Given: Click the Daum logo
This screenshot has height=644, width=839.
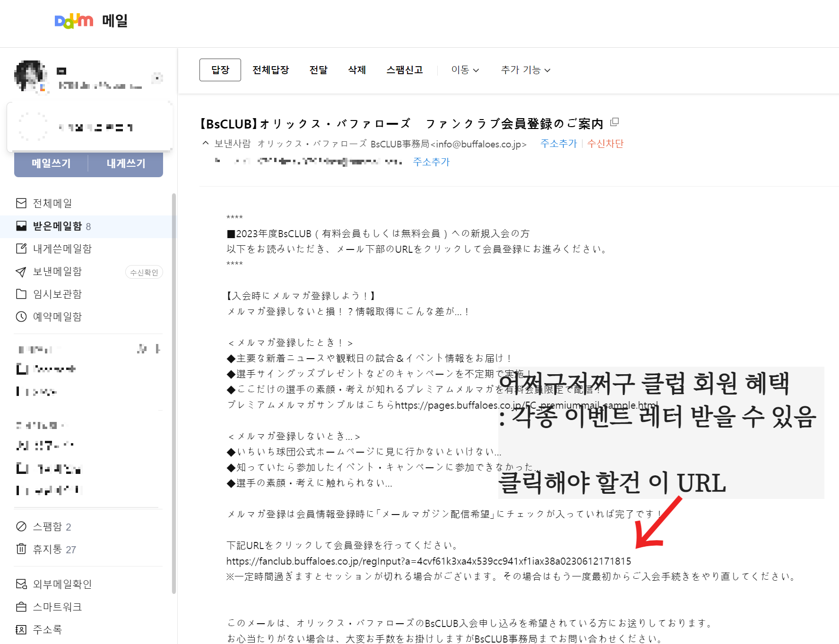Looking at the screenshot, I should pos(74,21).
